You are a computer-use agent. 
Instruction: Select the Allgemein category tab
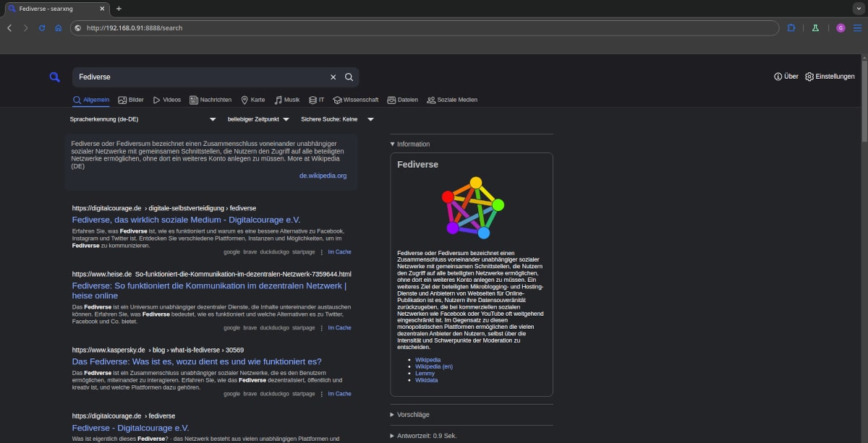click(x=91, y=100)
